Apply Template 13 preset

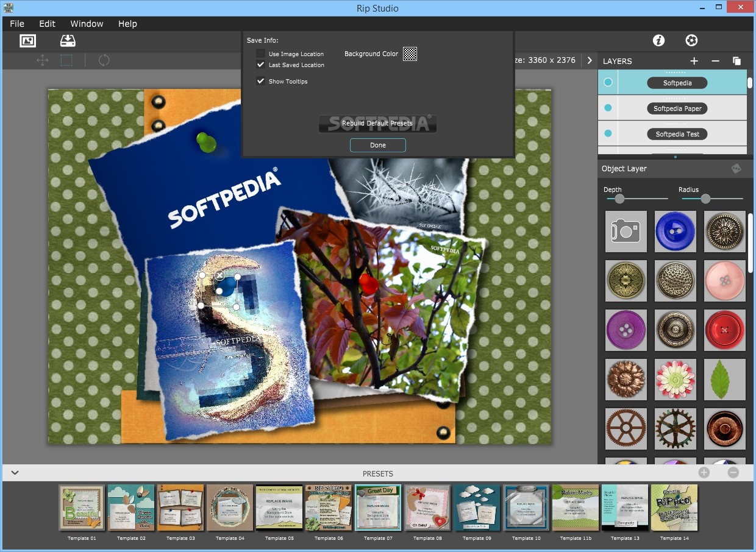tap(625, 508)
